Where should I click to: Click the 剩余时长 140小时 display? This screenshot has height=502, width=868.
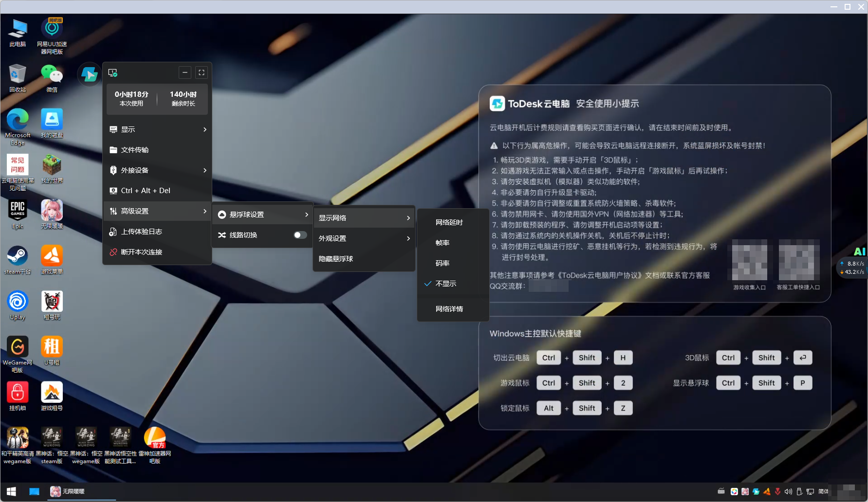pyautogui.click(x=183, y=99)
